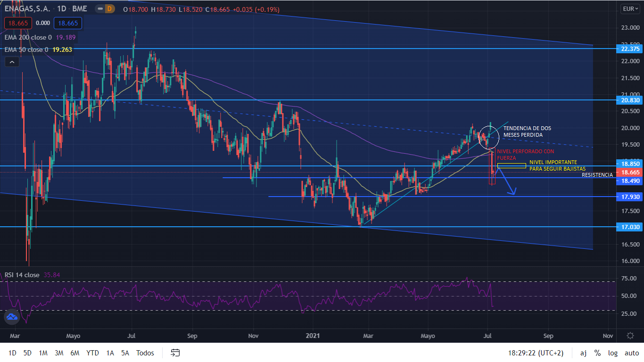Select the YTD date range
Image resolution: width=644 pixels, height=362 pixels.
pos(92,353)
